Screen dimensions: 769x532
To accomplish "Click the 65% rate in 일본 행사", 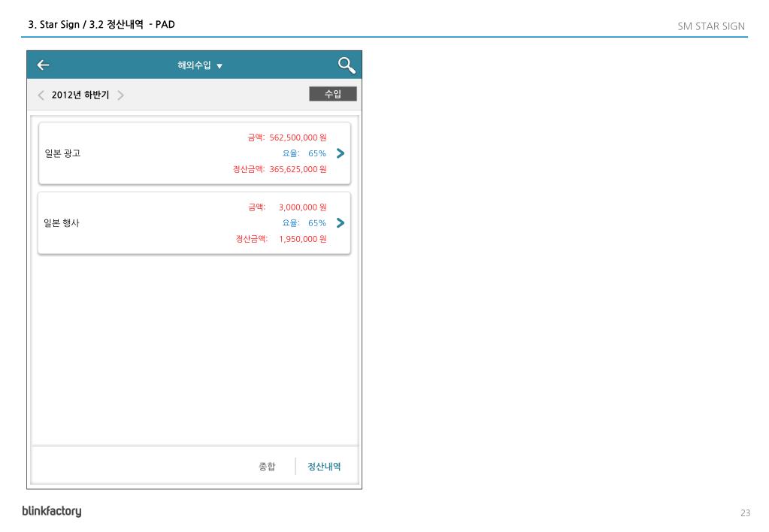I will [316, 223].
